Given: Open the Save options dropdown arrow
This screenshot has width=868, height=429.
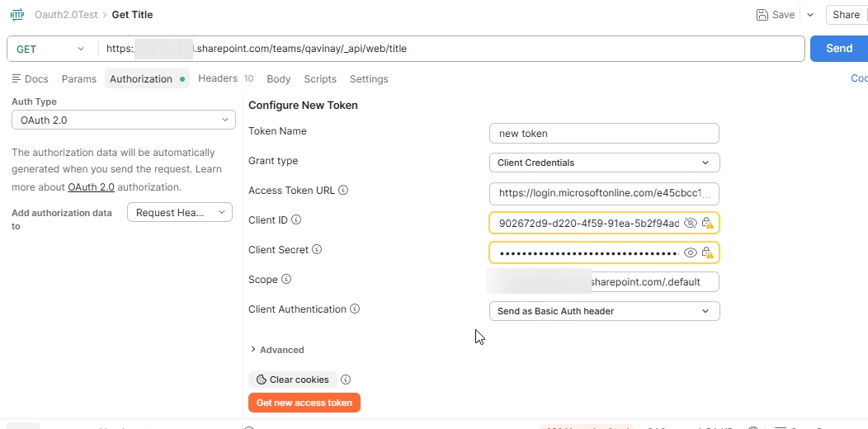Looking at the screenshot, I should pyautogui.click(x=810, y=15).
